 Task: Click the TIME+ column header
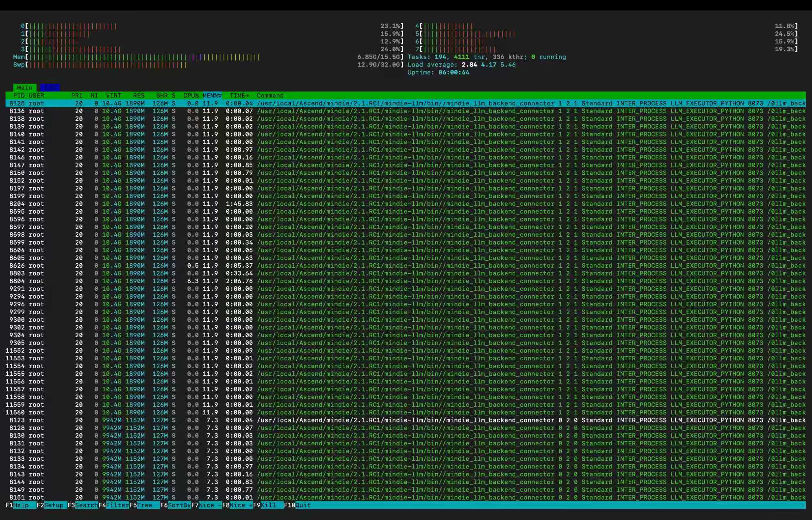(x=239, y=96)
